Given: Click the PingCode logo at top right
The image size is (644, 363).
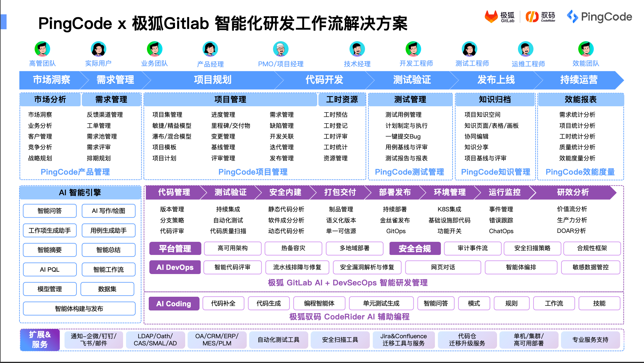Looking at the screenshot, I should click(599, 17).
